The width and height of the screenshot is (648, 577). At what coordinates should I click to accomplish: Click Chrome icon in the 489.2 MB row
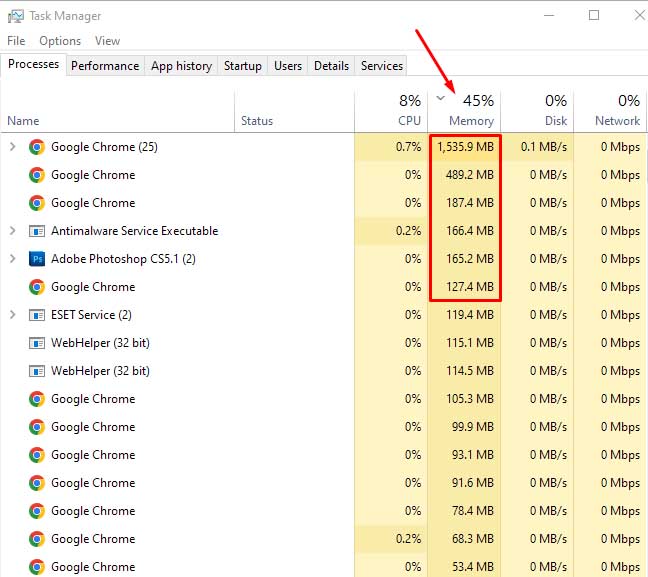coord(37,175)
